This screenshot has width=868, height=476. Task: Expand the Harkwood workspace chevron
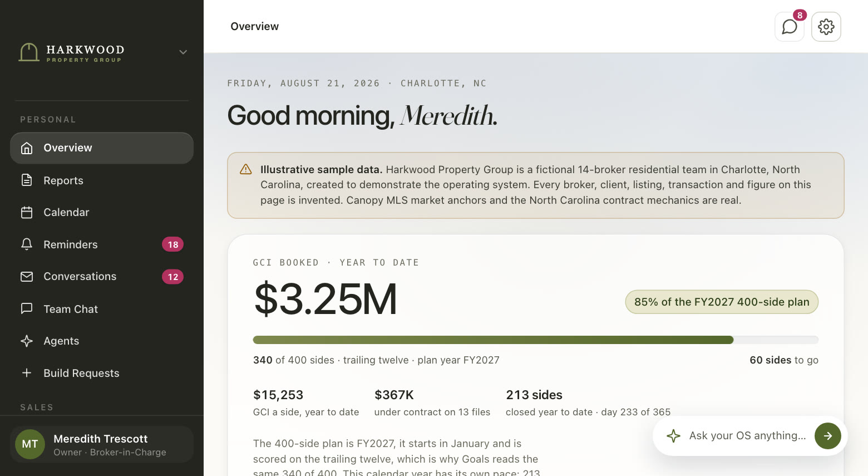(x=183, y=52)
